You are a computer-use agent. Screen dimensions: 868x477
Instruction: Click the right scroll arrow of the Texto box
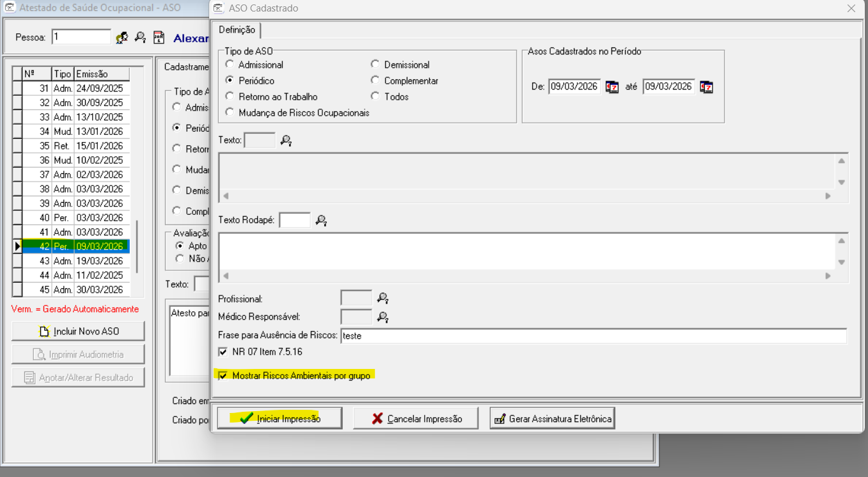[828, 196]
